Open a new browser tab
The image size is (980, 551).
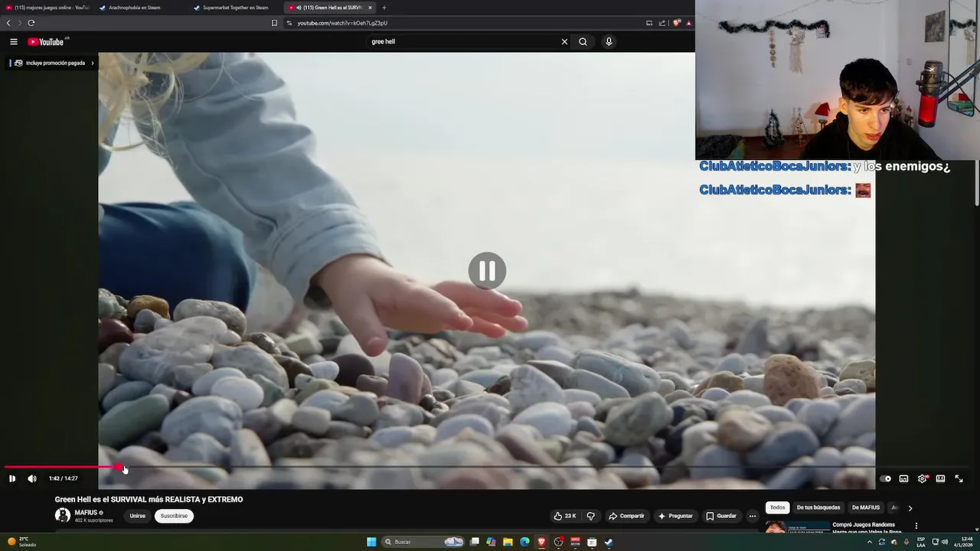pos(384,8)
